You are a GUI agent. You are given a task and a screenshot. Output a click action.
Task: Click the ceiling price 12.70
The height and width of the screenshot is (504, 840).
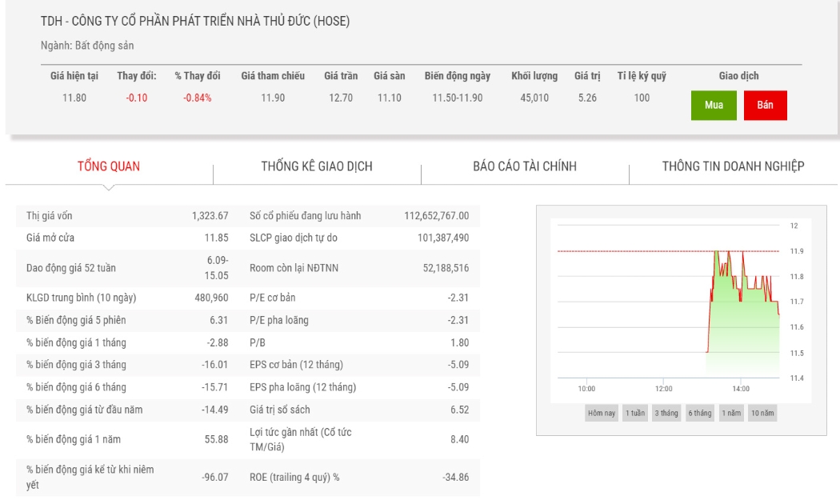point(341,98)
